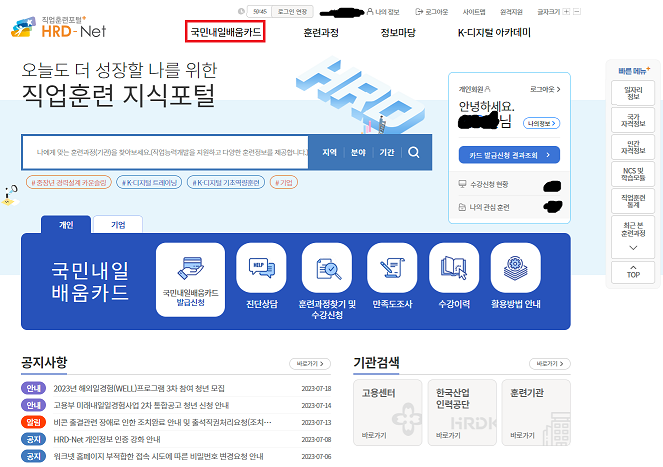Open 일자리 정보 quick menu

tap(633, 93)
